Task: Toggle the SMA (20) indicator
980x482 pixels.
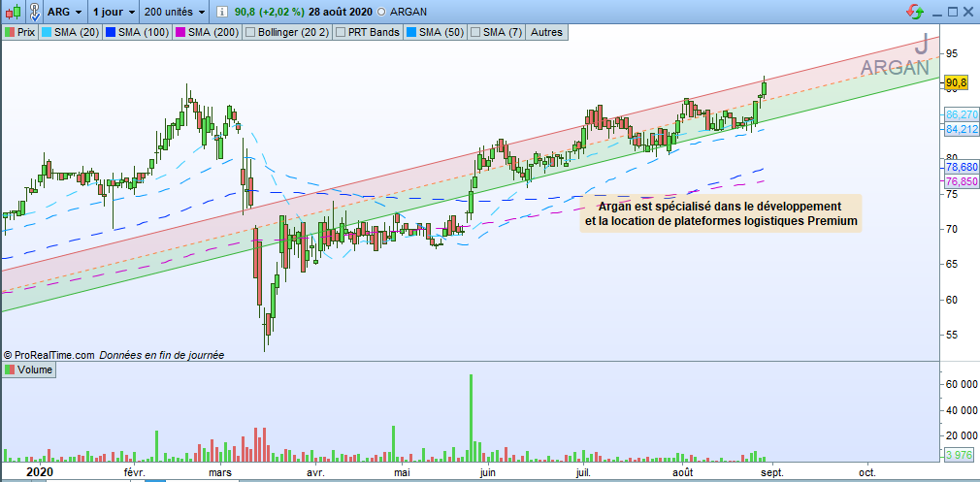Action: (70, 32)
